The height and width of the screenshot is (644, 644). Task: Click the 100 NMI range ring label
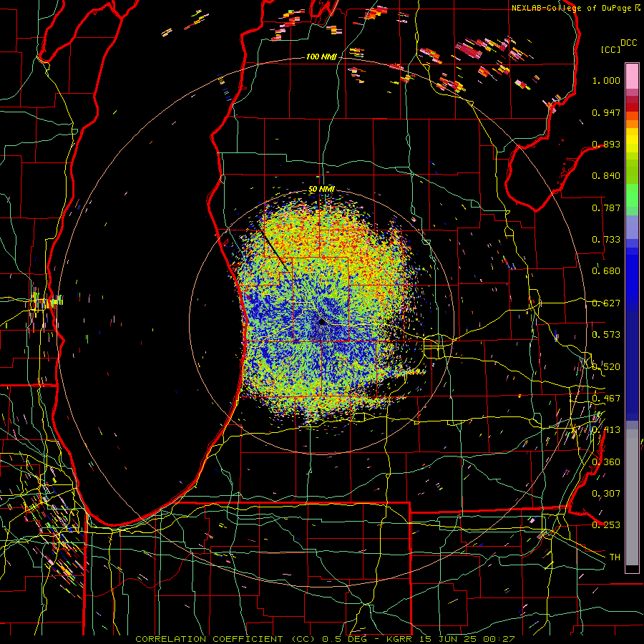[321, 57]
